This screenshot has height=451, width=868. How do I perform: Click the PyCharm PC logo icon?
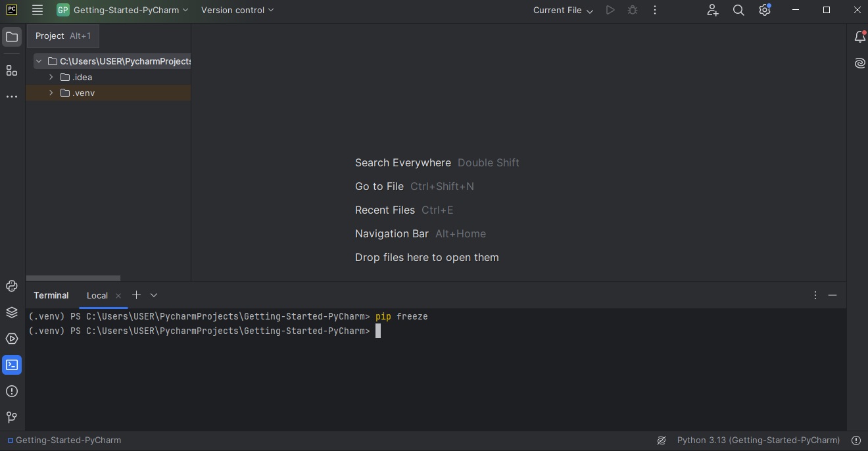click(12, 10)
